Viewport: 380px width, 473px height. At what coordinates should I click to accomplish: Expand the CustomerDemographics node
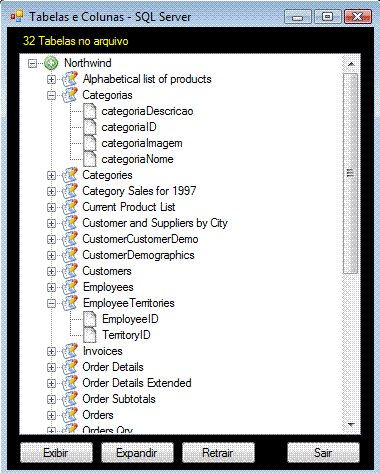(51, 255)
